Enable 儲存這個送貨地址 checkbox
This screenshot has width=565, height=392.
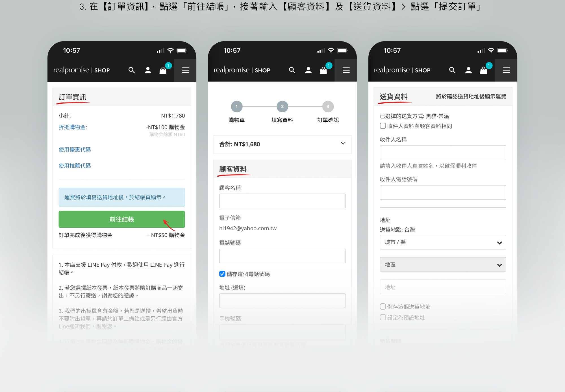(x=383, y=306)
